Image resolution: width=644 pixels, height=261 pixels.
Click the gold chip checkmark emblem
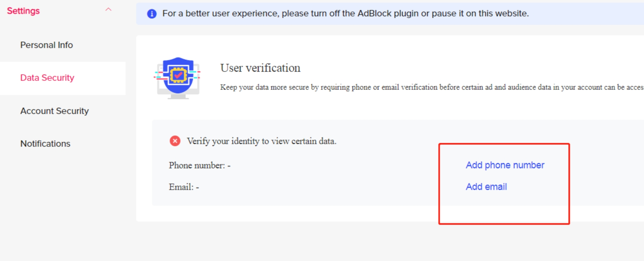pyautogui.click(x=178, y=75)
